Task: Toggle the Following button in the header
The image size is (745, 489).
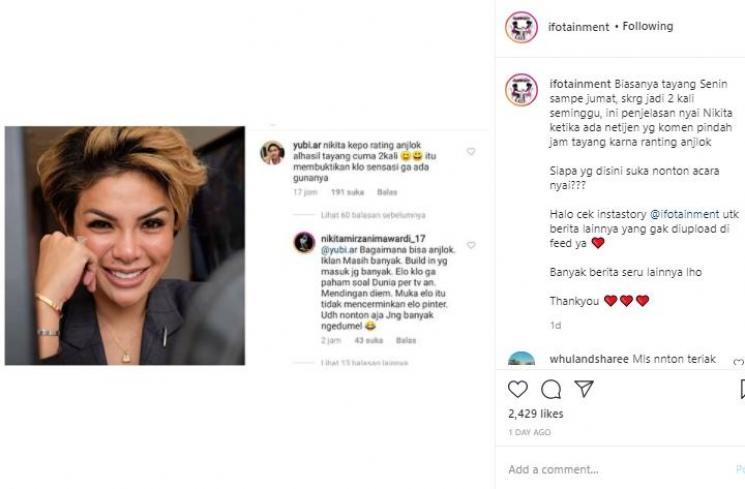Action: pos(648,26)
